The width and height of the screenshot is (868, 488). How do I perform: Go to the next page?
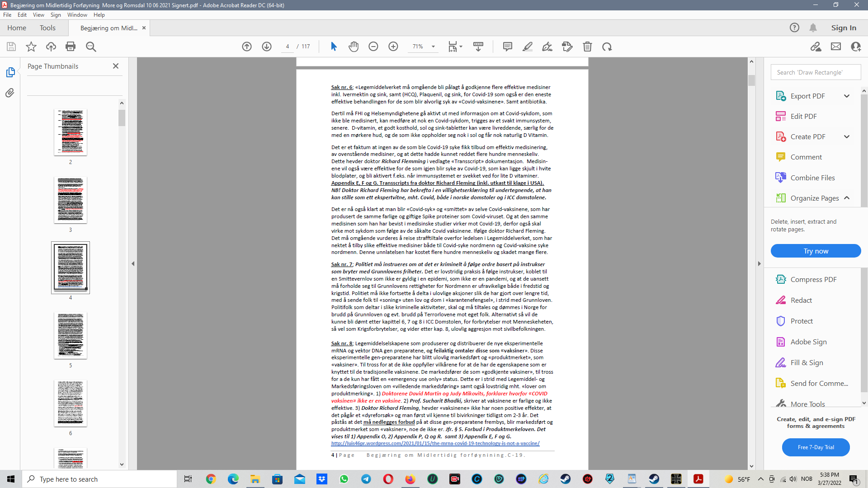click(267, 47)
